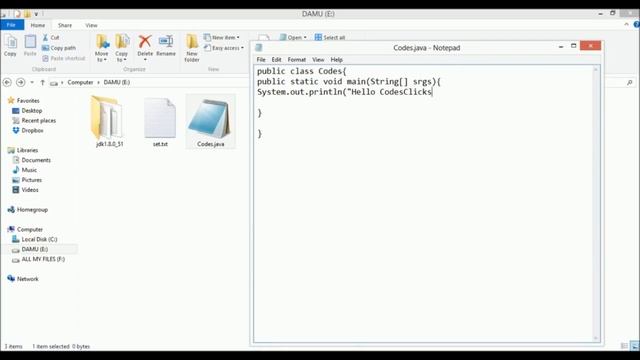Click Computer in the address bar

[80, 82]
